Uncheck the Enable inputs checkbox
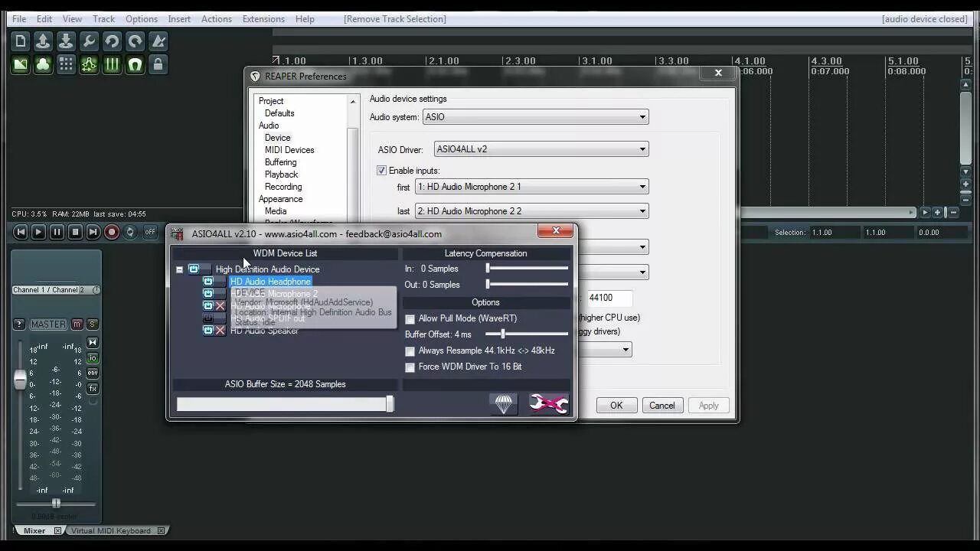 [381, 171]
